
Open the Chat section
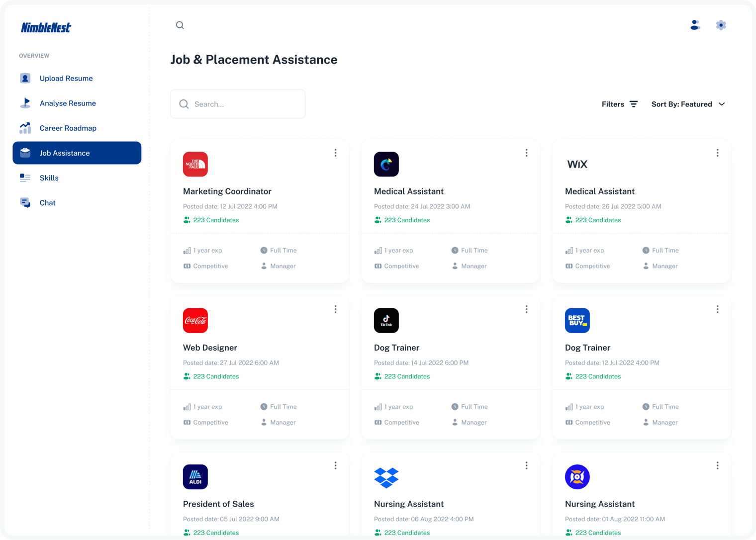click(x=77, y=202)
